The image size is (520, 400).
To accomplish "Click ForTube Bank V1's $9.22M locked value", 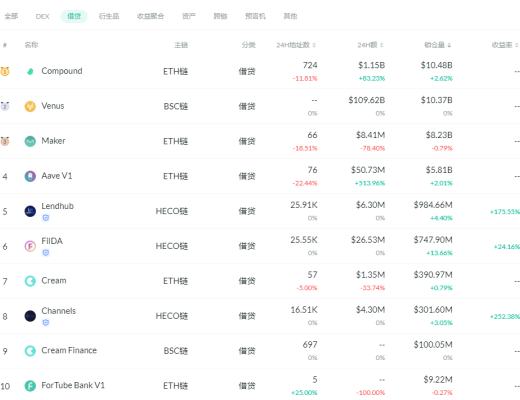I will click(438, 380).
